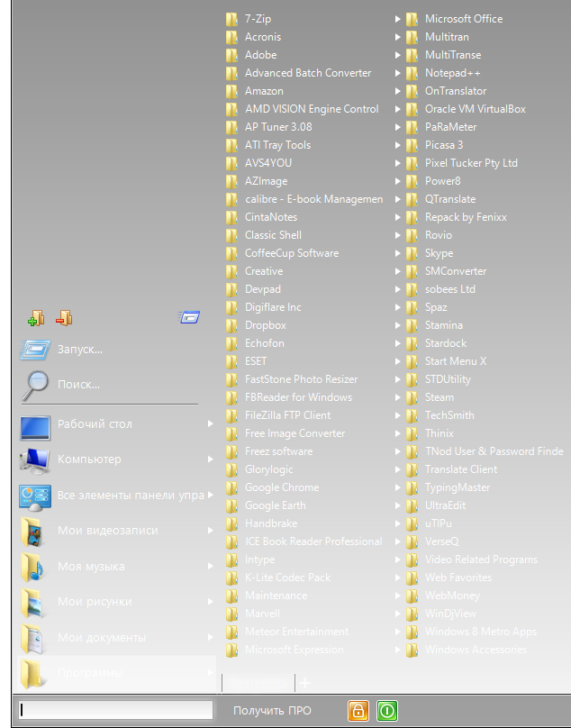The height and width of the screenshot is (728, 571).
Task: Expand the Мои рисунки submenu arrow
Action: [x=210, y=601]
